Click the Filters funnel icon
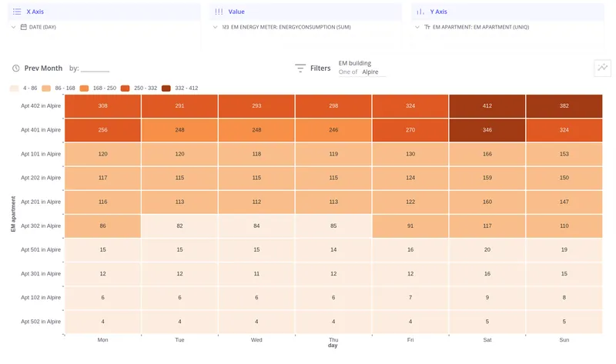The width and height of the screenshot is (616, 364). coord(300,68)
